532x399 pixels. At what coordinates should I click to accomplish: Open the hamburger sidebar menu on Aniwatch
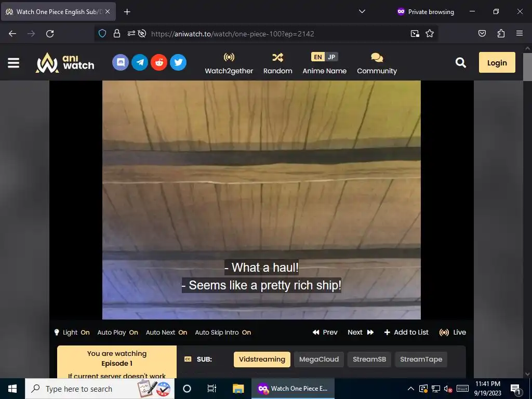point(13,63)
